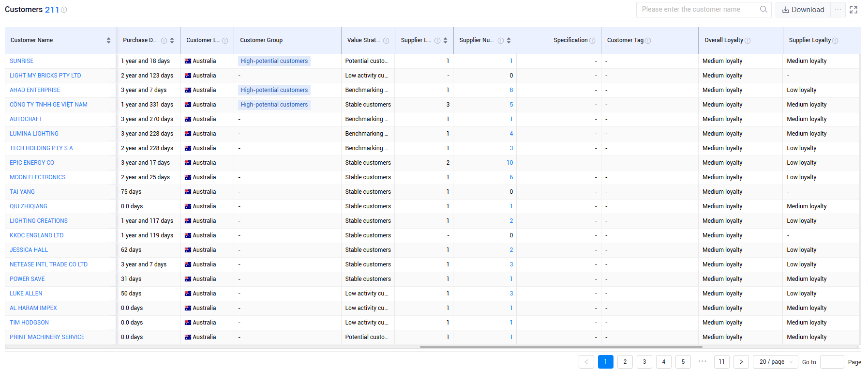Sort by Supplier Nu... column

coord(509,41)
